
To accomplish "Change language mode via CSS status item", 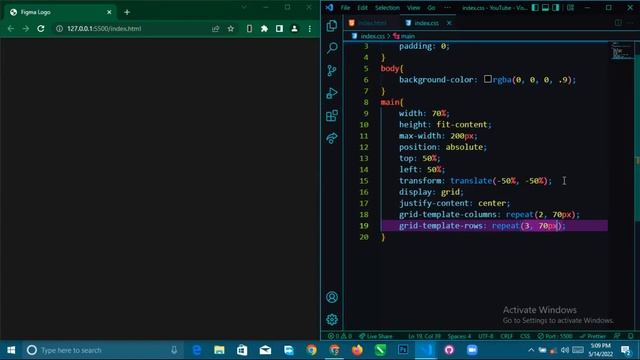I will click(x=525, y=336).
